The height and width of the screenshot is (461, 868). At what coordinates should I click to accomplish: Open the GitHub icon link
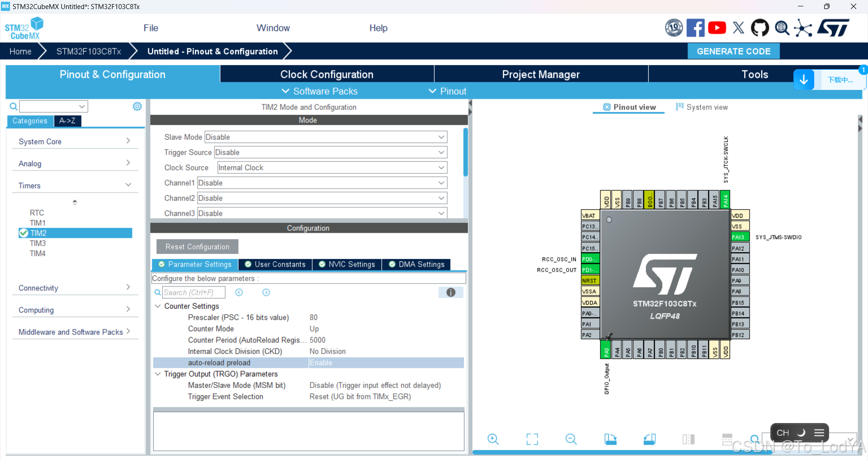tap(760, 28)
